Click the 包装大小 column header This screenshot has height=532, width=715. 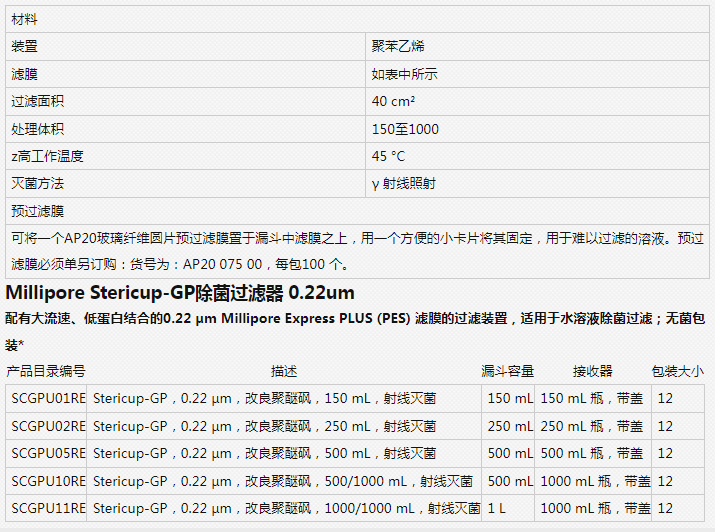(678, 371)
